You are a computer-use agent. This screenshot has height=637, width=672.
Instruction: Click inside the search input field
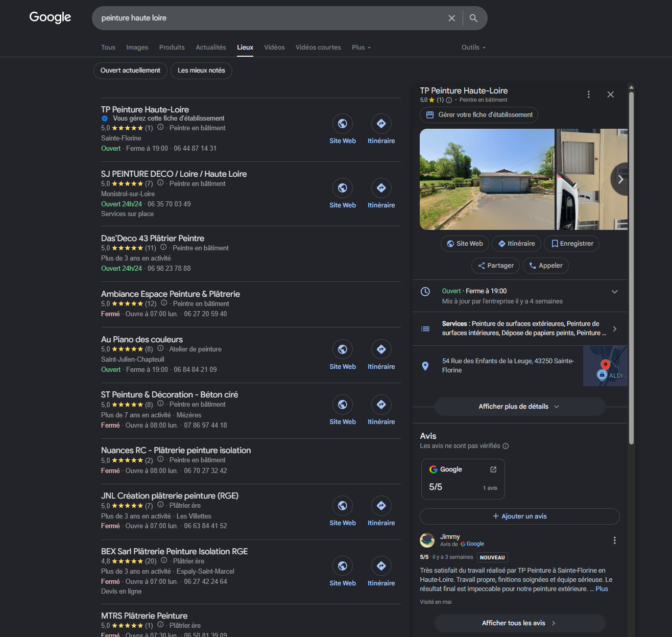tap(271, 18)
